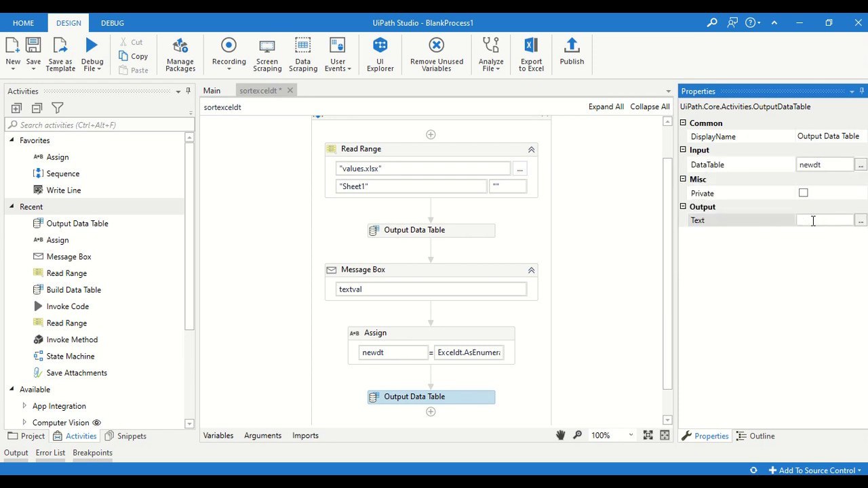Add activity plus below last Output Data Table
Image resolution: width=868 pixels, height=488 pixels.
431,411
